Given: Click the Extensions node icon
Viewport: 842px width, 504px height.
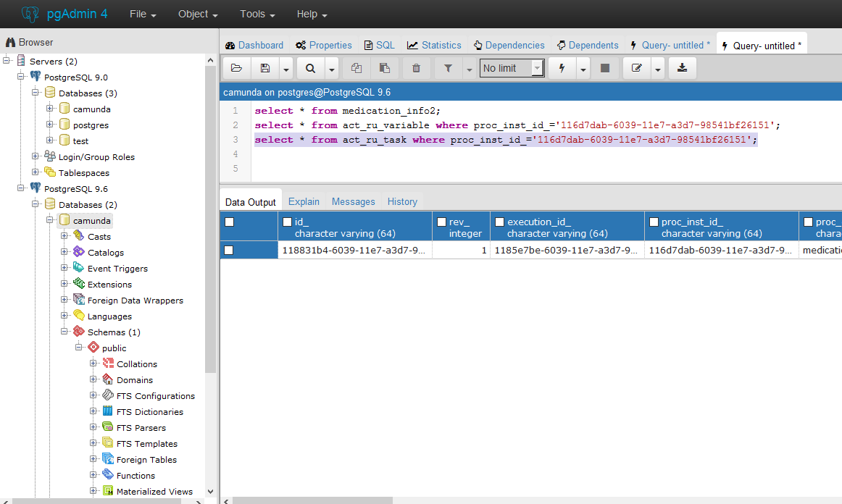Looking at the screenshot, I should pyautogui.click(x=79, y=283).
